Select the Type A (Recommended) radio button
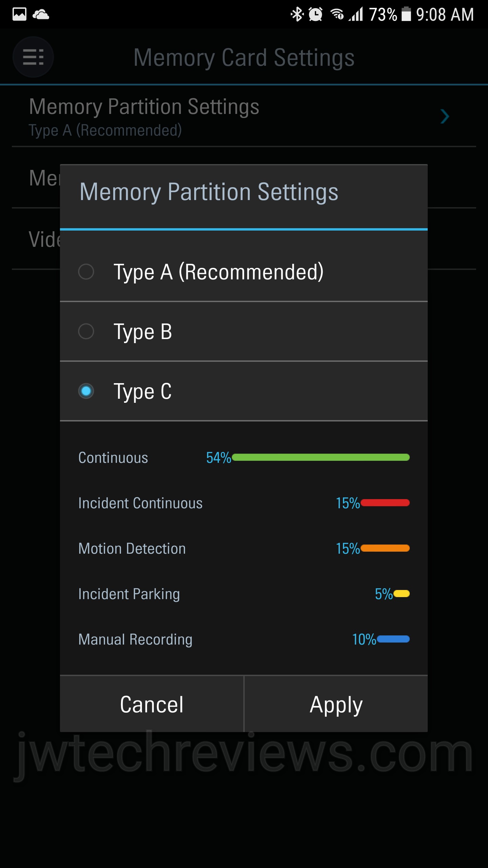 click(x=86, y=272)
